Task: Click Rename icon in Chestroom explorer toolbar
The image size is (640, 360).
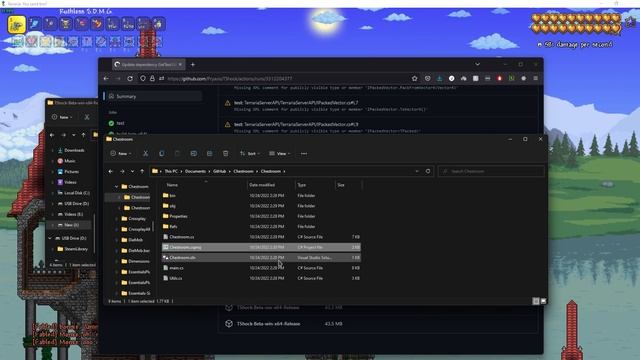Action: pyautogui.click(x=193, y=153)
